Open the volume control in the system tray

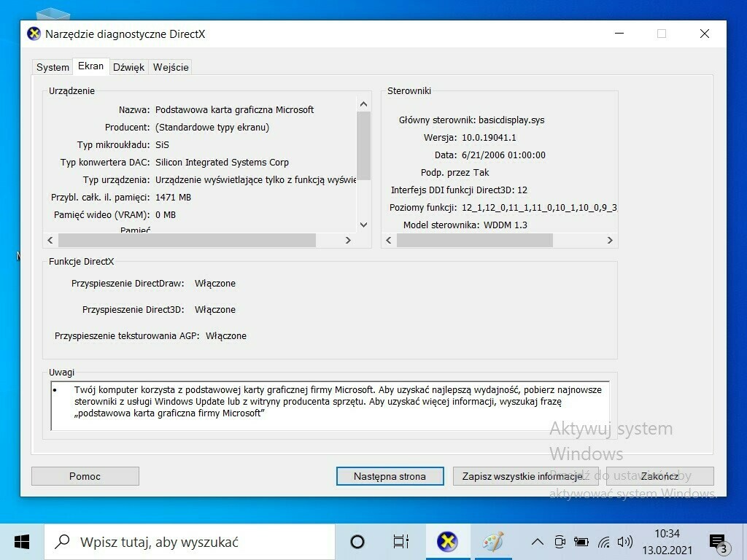(625, 542)
